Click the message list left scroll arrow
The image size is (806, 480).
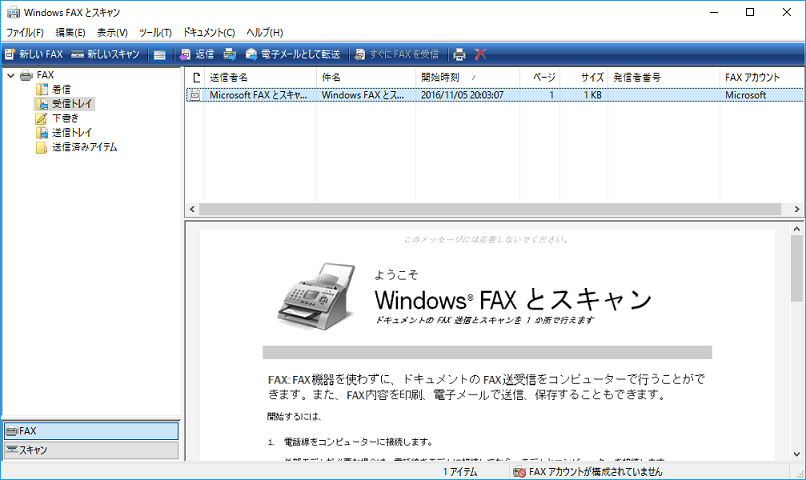coord(192,209)
